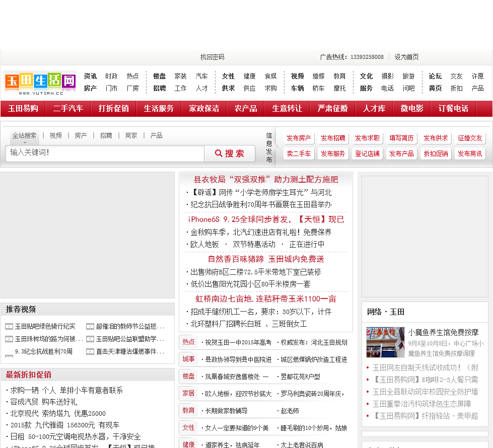Click the magnifier 搜索 button
Screen dimensions: 493x448
coord(229,154)
